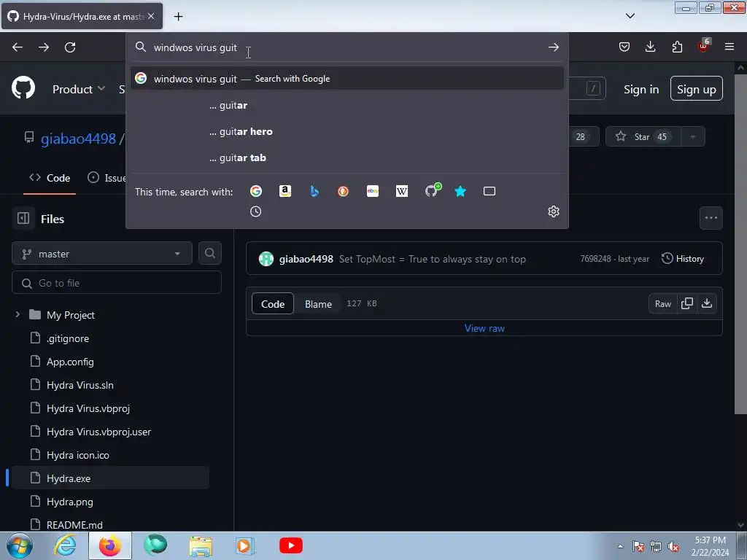Close the Hydra-Virus tab
747x560 pixels.
151,16
